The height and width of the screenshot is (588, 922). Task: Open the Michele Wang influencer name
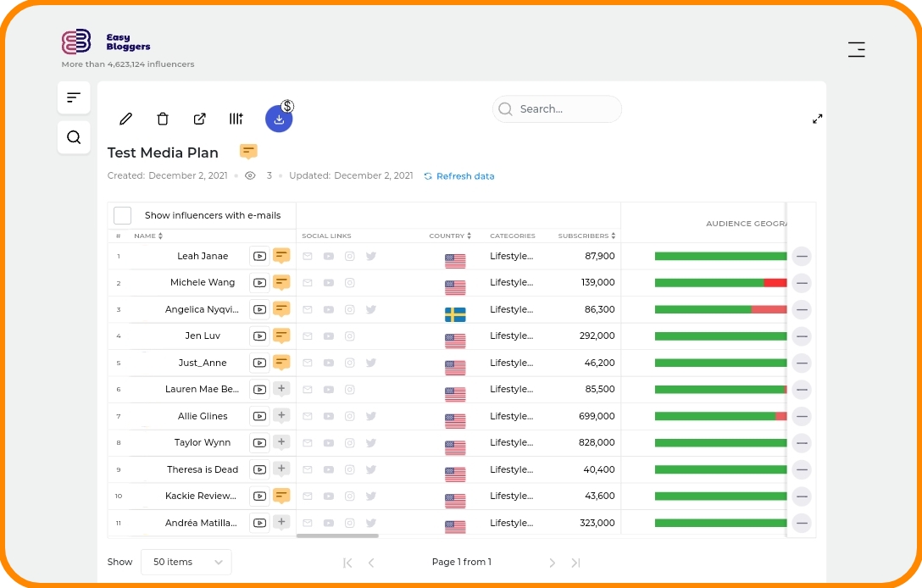pos(203,282)
